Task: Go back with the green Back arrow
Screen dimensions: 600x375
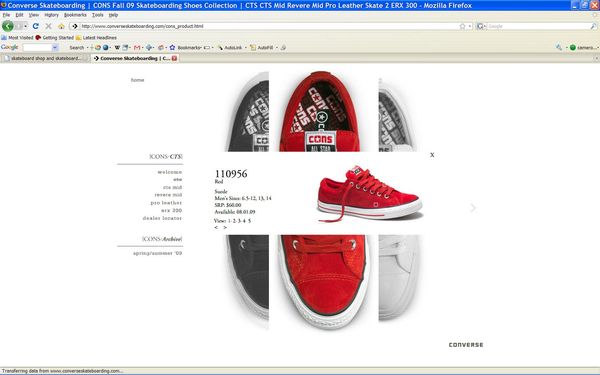Action: click(8, 26)
